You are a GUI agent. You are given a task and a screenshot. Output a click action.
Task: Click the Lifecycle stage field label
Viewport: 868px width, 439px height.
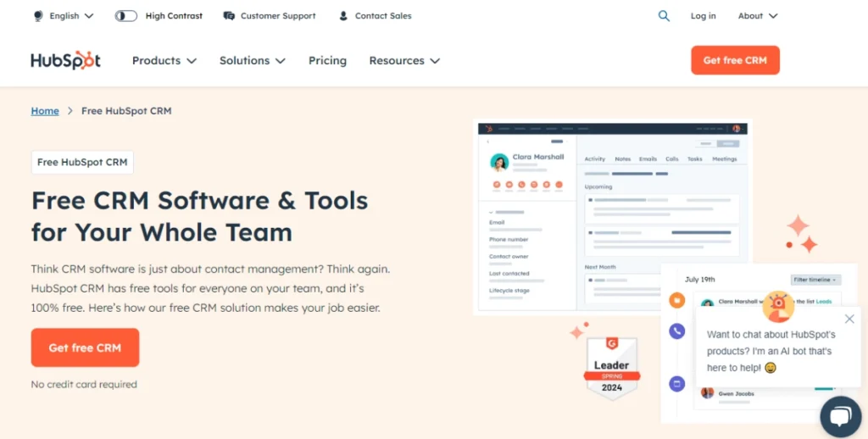coord(509,290)
